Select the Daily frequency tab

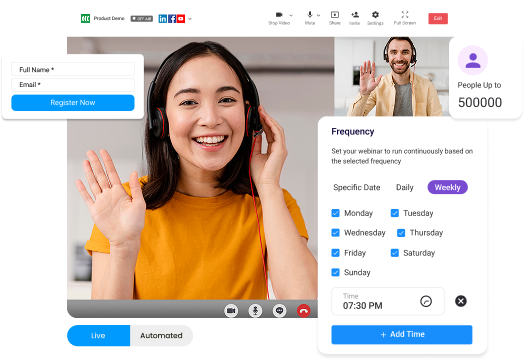405,187
